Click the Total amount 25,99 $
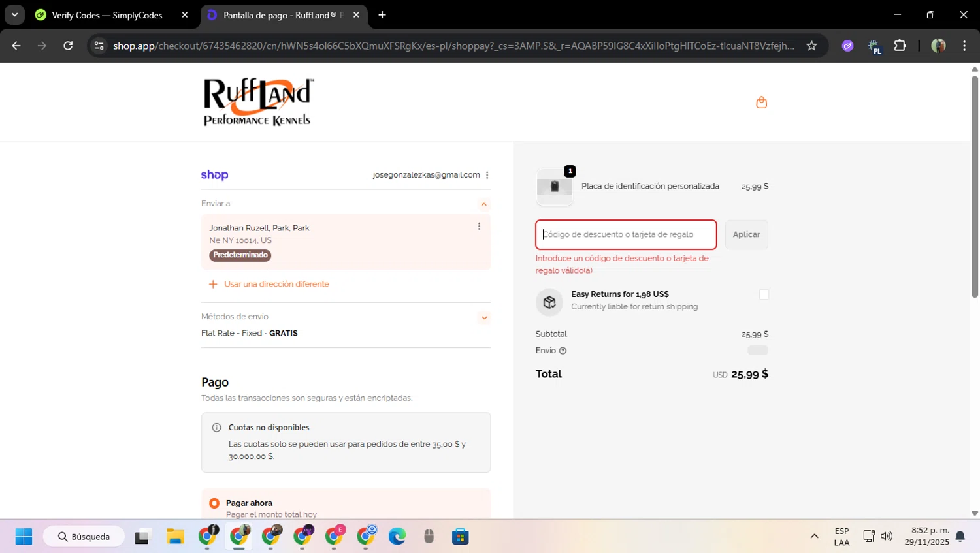 click(x=749, y=375)
